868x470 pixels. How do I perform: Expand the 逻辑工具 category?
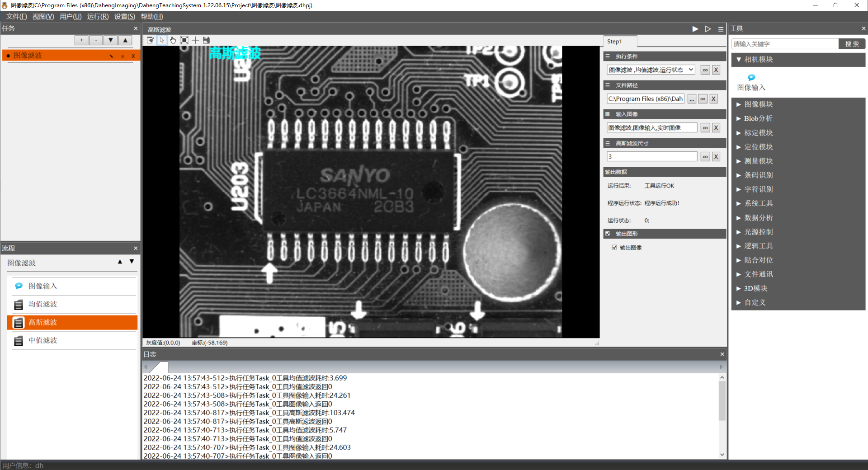(798, 246)
